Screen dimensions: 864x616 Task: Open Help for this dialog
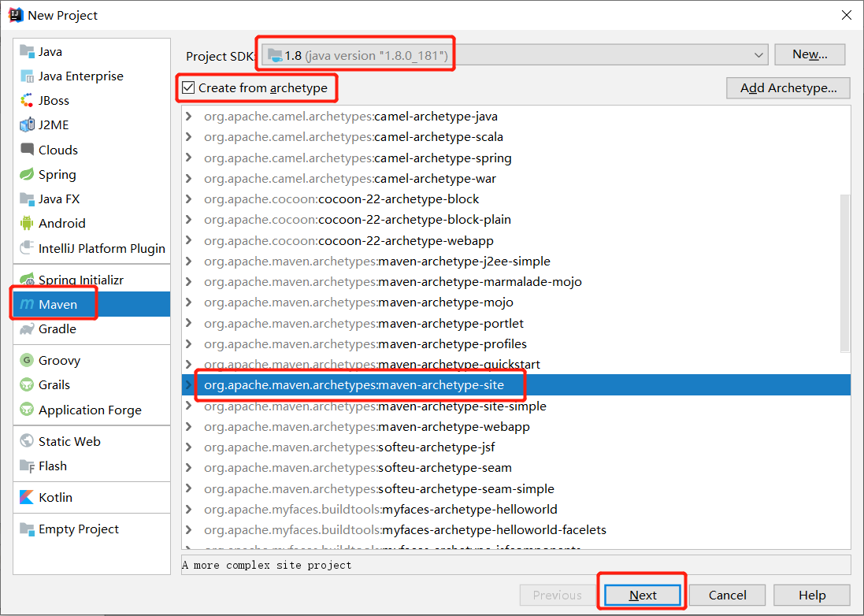point(812,595)
